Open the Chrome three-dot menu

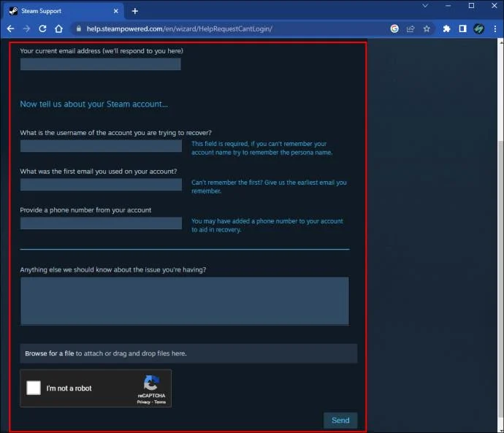click(x=495, y=29)
